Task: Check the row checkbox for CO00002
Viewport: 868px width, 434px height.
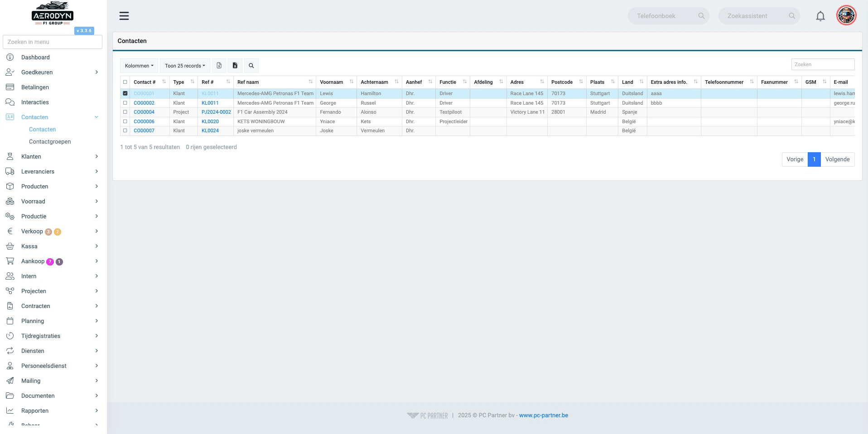Action: click(x=125, y=103)
